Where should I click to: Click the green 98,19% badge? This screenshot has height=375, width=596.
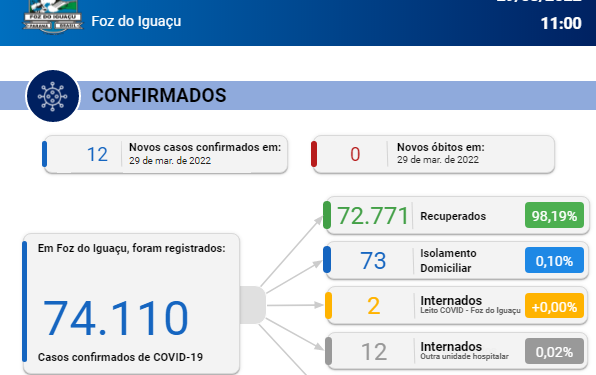(554, 215)
